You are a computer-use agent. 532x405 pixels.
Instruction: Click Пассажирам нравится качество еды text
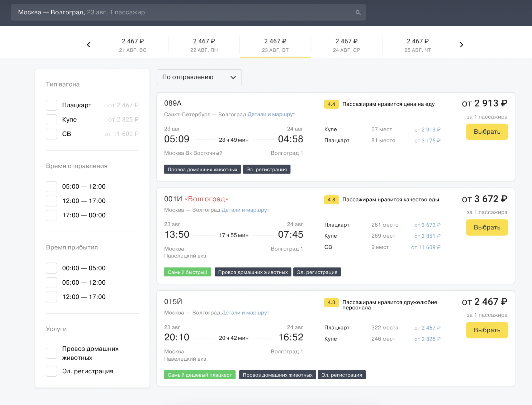point(390,200)
